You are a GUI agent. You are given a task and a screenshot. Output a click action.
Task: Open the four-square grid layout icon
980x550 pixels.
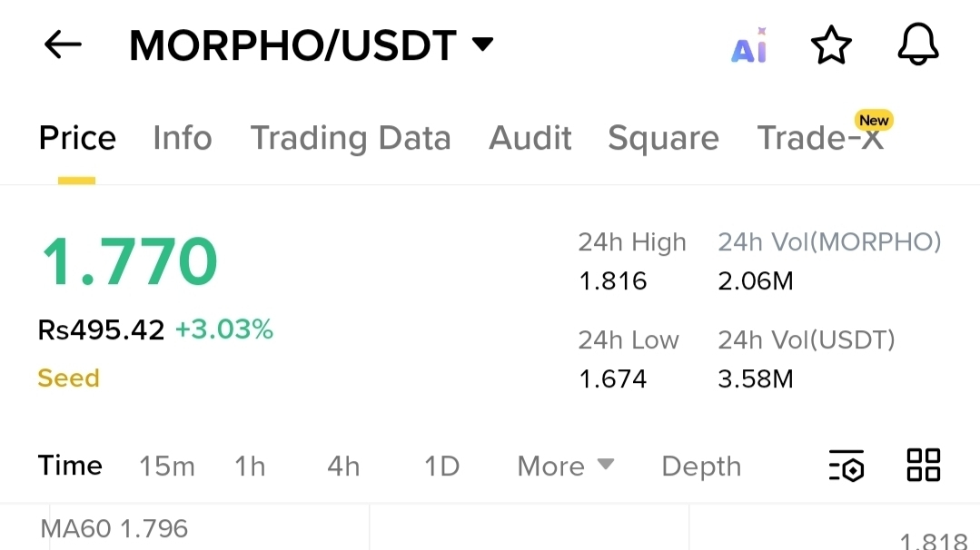tap(923, 465)
